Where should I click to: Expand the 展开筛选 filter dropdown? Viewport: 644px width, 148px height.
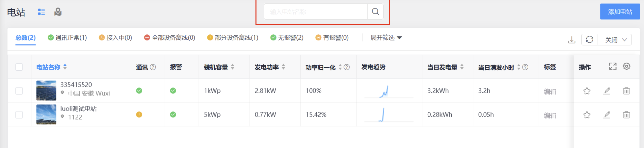(386, 38)
